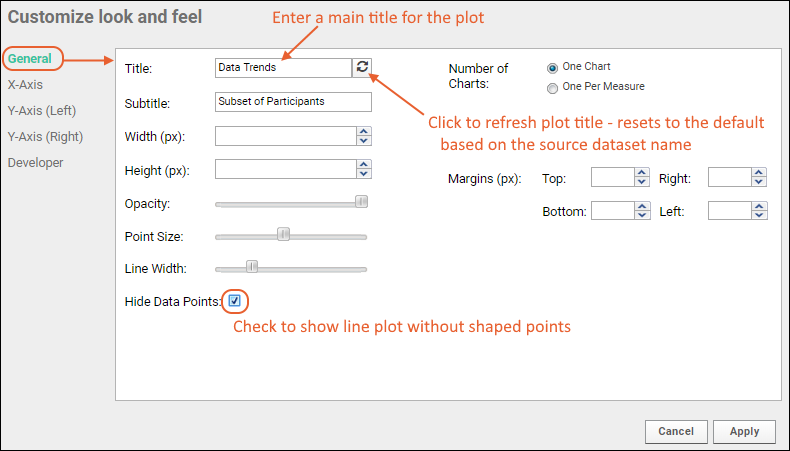The width and height of the screenshot is (790, 451).
Task: Increase Top margin with the up arrow
Action: (642, 173)
